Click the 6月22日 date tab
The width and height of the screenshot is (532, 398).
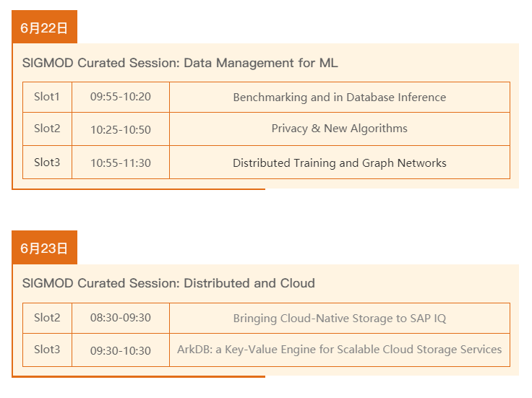point(44,27)
